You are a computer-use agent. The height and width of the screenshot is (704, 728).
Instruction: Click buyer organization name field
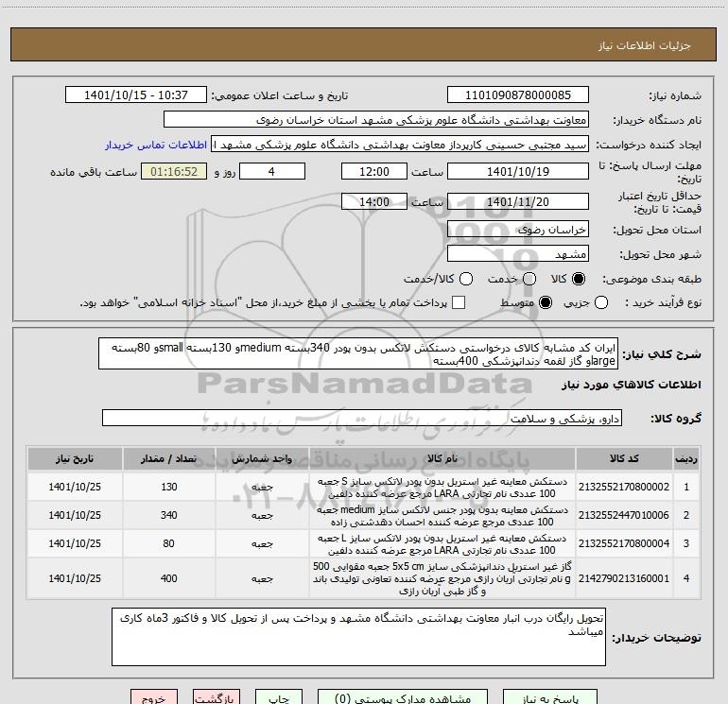coord(376,120)
